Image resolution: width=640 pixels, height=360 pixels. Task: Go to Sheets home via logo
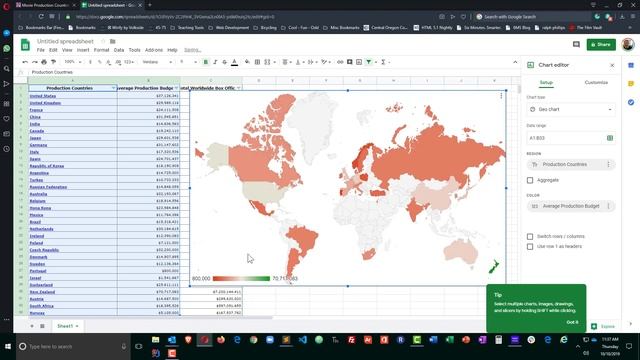[x=25, y=45]
